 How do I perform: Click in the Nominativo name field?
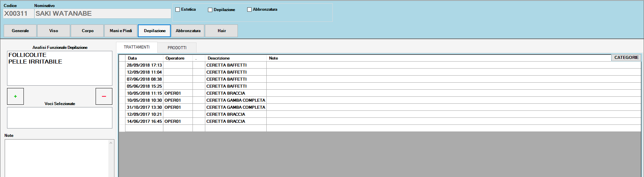click(x=102, y=14)
